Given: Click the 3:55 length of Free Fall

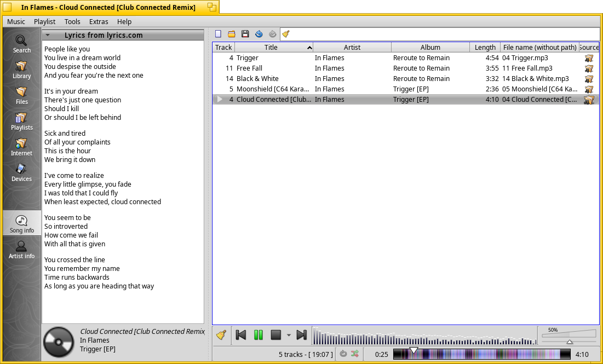Looking at the screenshot, I should 492,68.
